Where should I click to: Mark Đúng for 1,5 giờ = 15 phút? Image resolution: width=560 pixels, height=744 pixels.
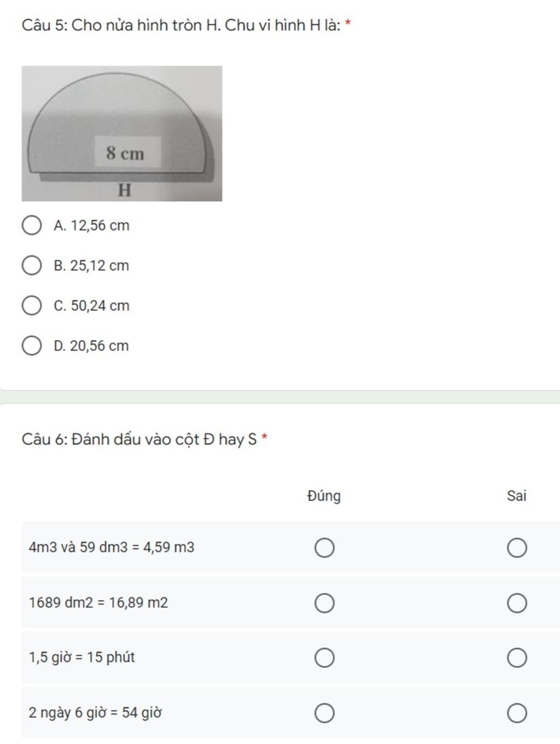pos(324,658)
